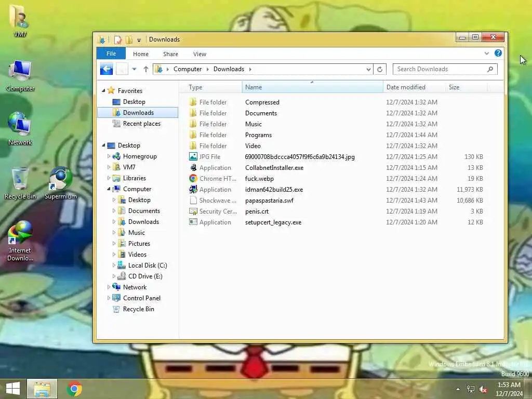Click the Properties quick access toolbar icon

pos(118,39)
